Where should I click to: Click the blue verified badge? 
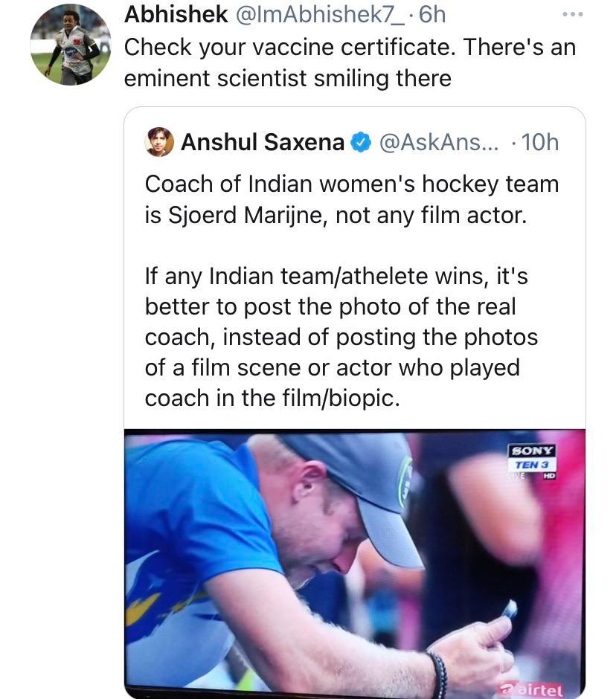coord(361,142)
